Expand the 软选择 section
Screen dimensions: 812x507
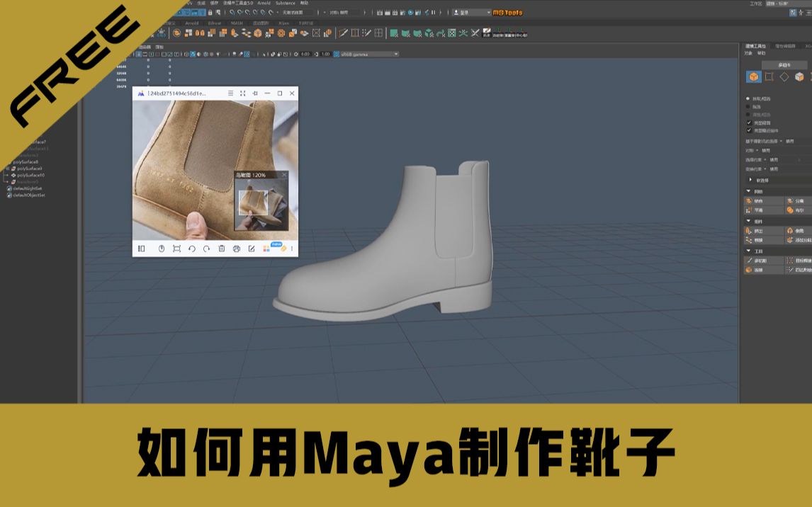(x=750, y=180)
